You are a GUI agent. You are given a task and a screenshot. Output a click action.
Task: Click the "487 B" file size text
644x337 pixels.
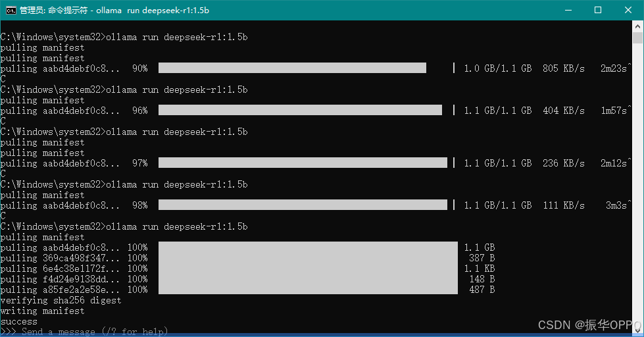point(482,290)
